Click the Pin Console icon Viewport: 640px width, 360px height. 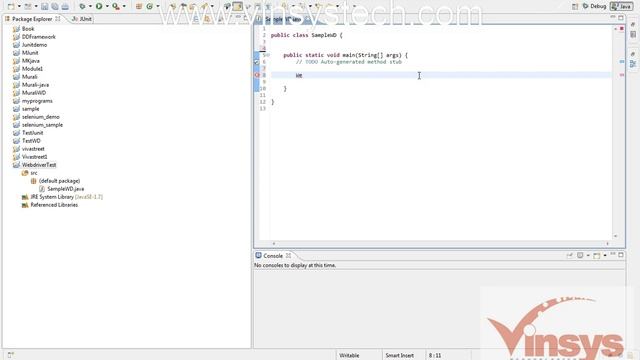coord(570,256)
